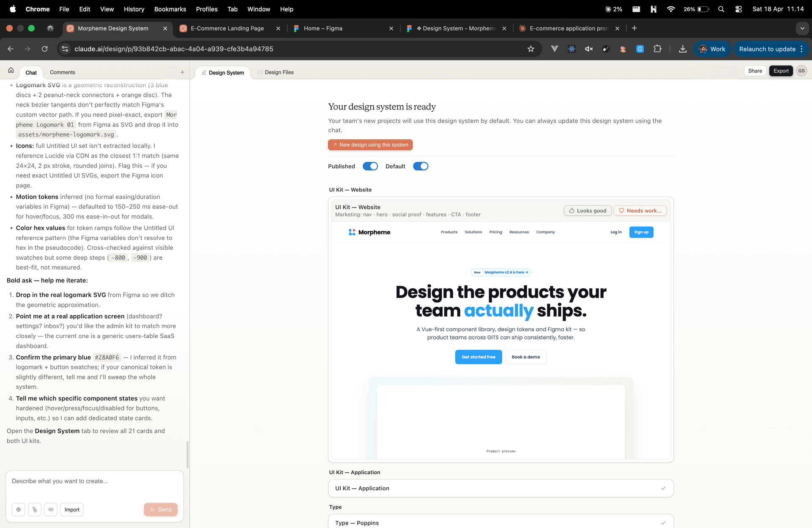Open Chrome's three-dot menu
Image resolution: width=812 pixels, height=528 pixels.
pos(802,49)
